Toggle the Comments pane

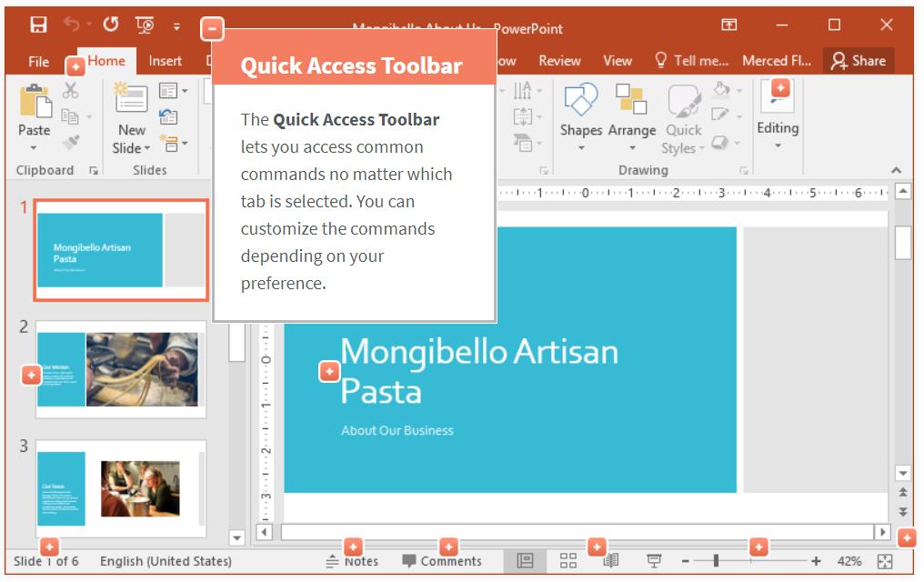pyautogui.click(x=442, y=561)
